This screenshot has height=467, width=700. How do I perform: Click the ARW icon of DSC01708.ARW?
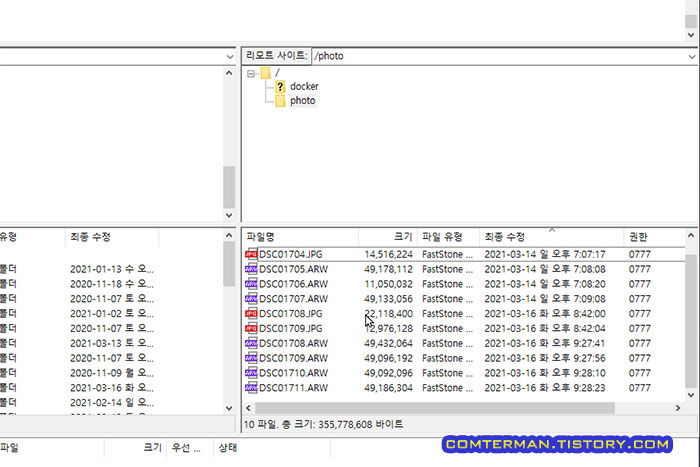[251, 343]
